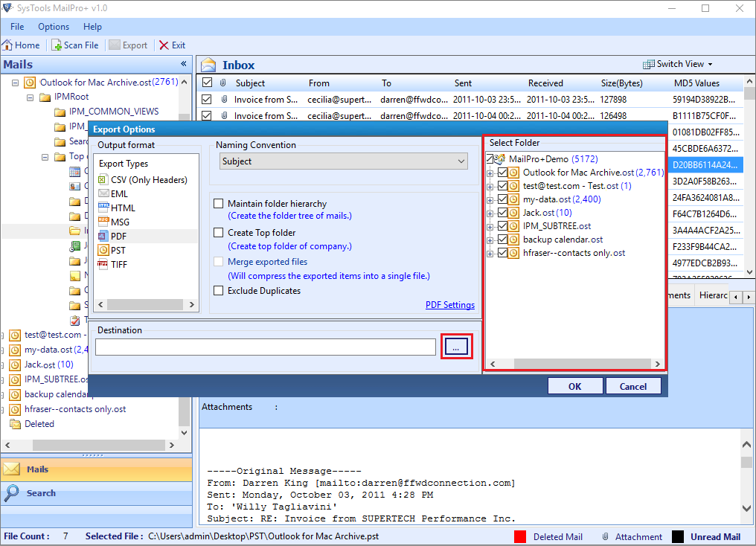Open the File menu
Viewport: 756px width, 546px height.
(17, 27)
